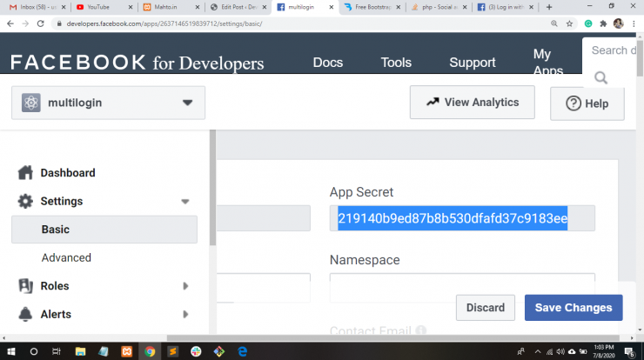Screen dimensions: 644x360
Task: Open browser zoom magnifier icon in address bar
Action: [x=554, y=23]
